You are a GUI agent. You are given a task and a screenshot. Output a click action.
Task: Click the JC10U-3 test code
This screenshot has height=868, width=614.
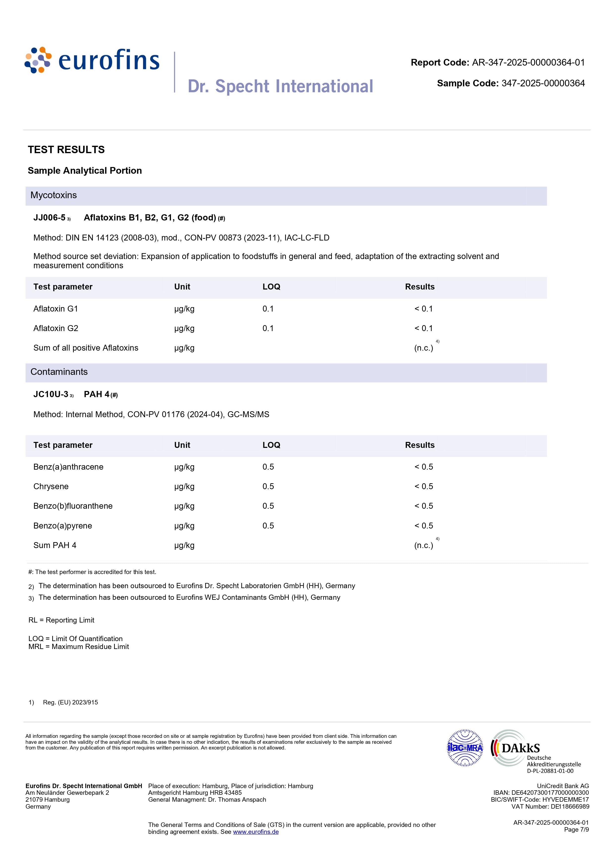[51, 394]
